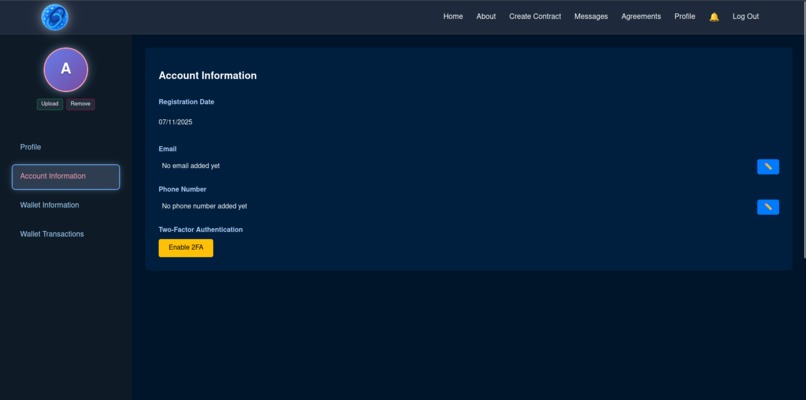Open Wallet Transactions in the sidebar
Screen dimensions: 806x400
click(52, 234)
